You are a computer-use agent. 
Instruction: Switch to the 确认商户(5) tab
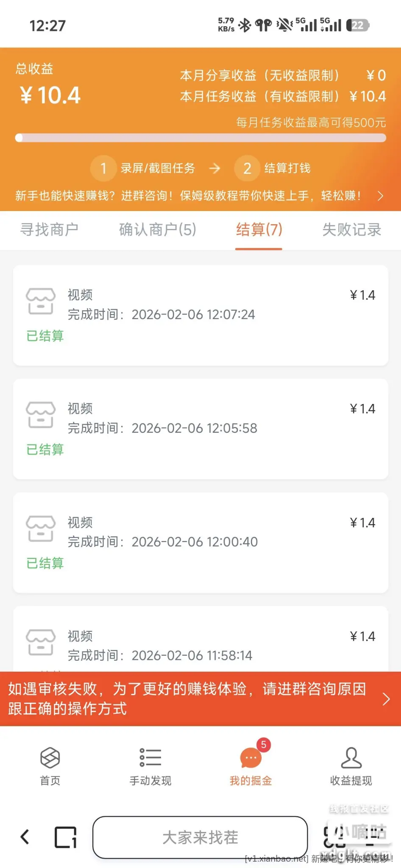point(157,230)
